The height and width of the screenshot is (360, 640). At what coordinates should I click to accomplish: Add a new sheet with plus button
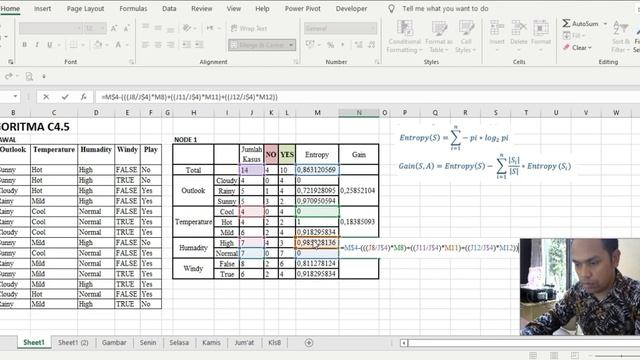tap(309, 343)
